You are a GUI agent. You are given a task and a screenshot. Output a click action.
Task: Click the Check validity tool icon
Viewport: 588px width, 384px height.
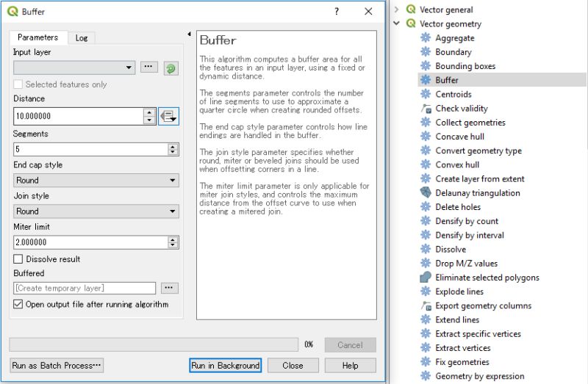pyautogui.click(x=426, y=108)
